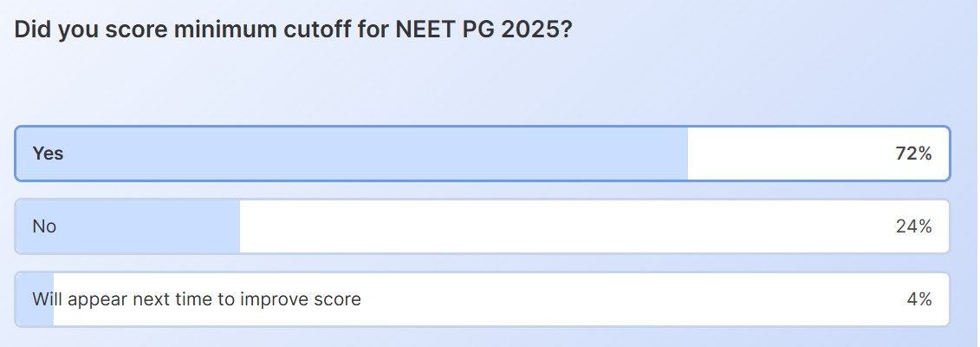Click the 24% result figure

click(x=913, y=226)
